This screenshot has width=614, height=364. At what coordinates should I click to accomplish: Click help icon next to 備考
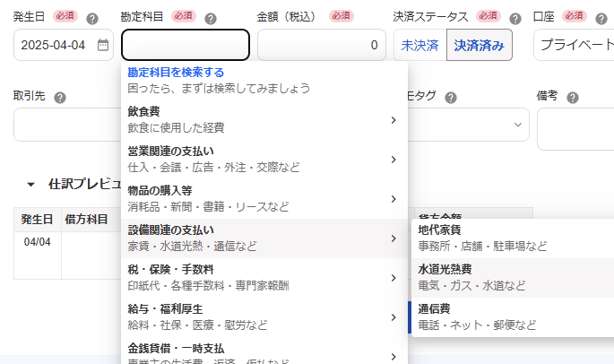(572, 98)
